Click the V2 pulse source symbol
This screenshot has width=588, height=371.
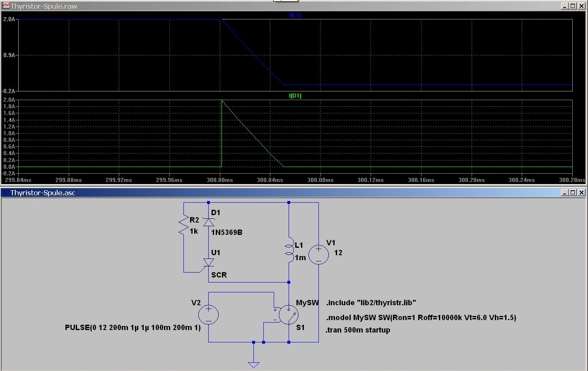(208, 315)
